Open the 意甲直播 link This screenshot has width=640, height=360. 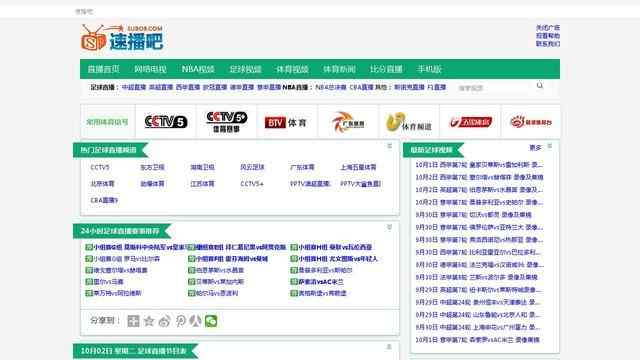[x=269, y=87]
